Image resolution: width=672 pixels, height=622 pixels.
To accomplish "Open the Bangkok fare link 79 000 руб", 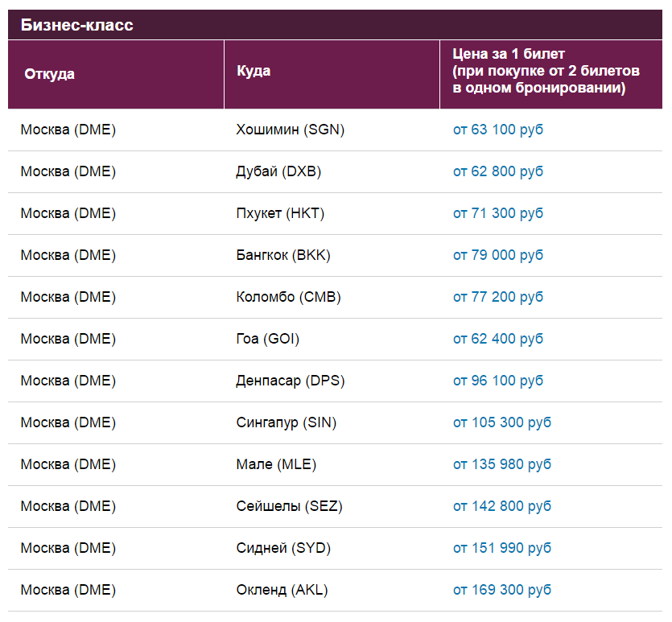I will pos(497,255).
